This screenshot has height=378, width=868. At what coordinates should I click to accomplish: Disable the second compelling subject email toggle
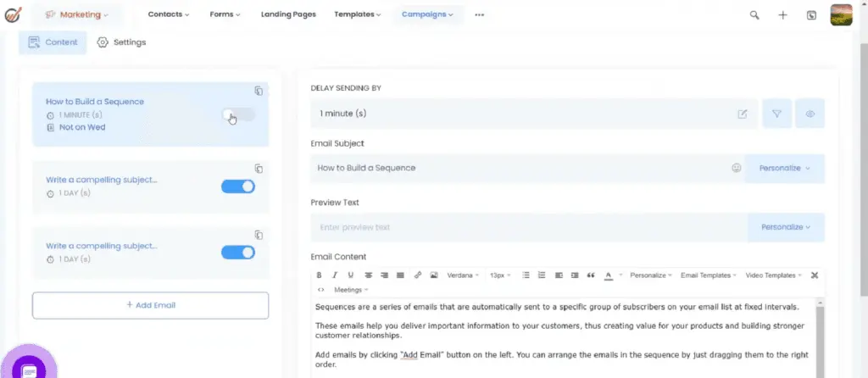click(x=238, y=186)
